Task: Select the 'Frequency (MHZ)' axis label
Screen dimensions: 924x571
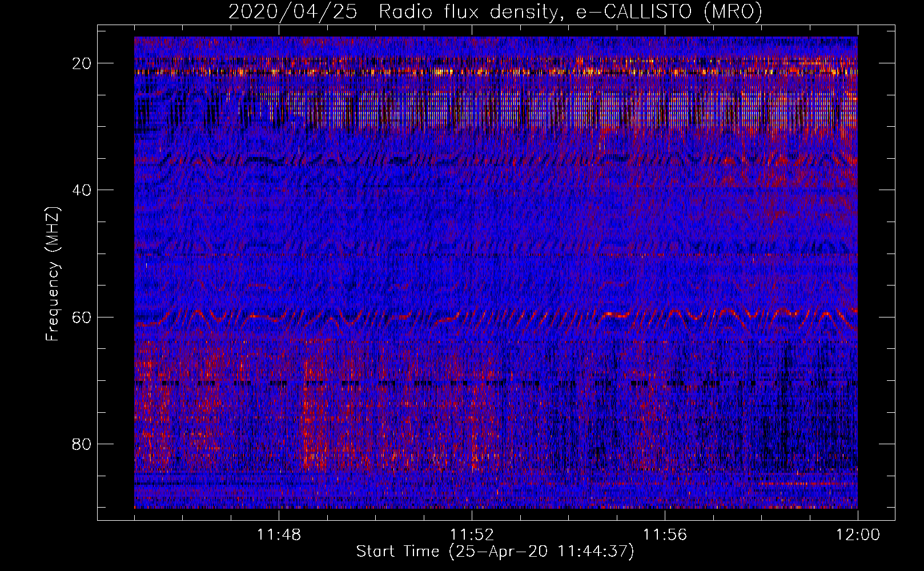Action: (x=53, y=274)
